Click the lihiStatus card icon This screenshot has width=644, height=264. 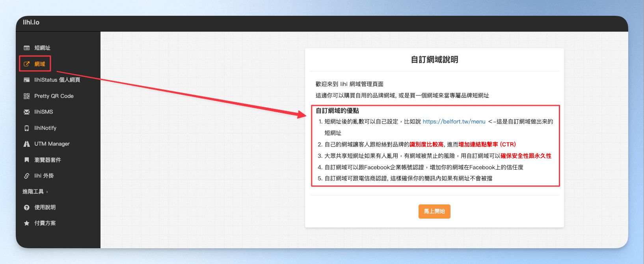click(x=26, y=80)
